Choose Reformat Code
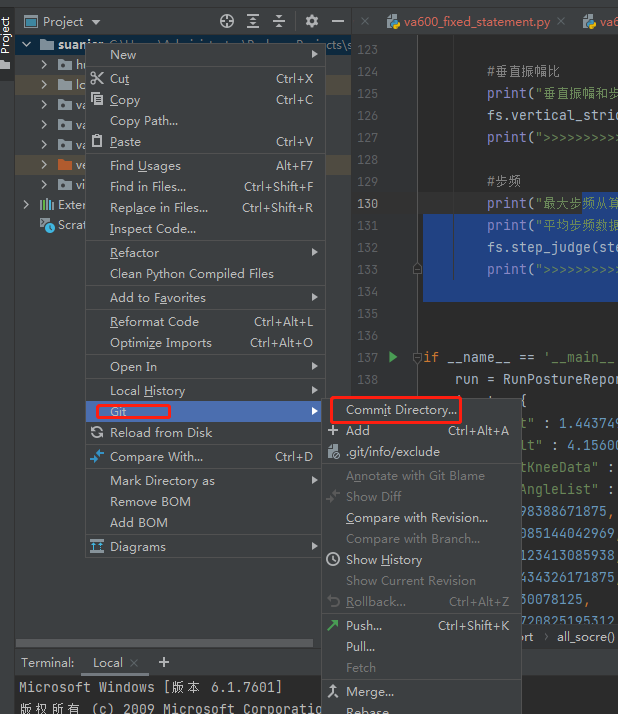Image resolution: width=618 pixels, height=714 pixels. click(x=205, y=322)
